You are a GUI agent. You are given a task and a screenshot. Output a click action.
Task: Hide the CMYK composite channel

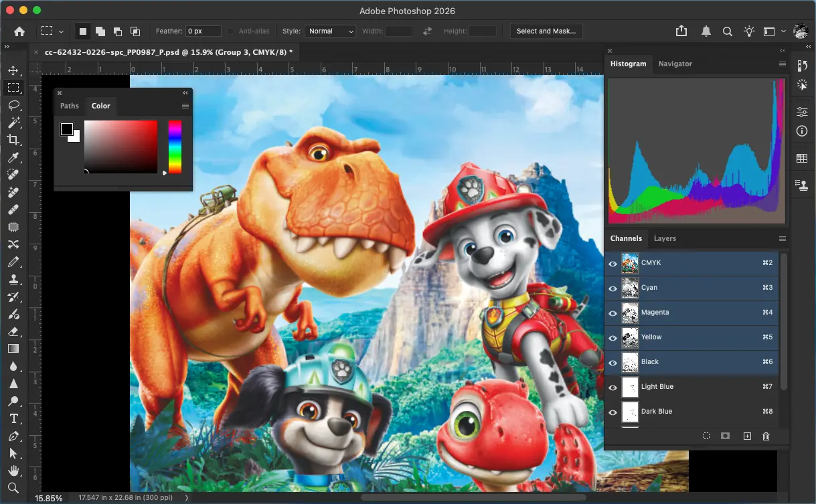pyautogui.click(x=613, y=264)
